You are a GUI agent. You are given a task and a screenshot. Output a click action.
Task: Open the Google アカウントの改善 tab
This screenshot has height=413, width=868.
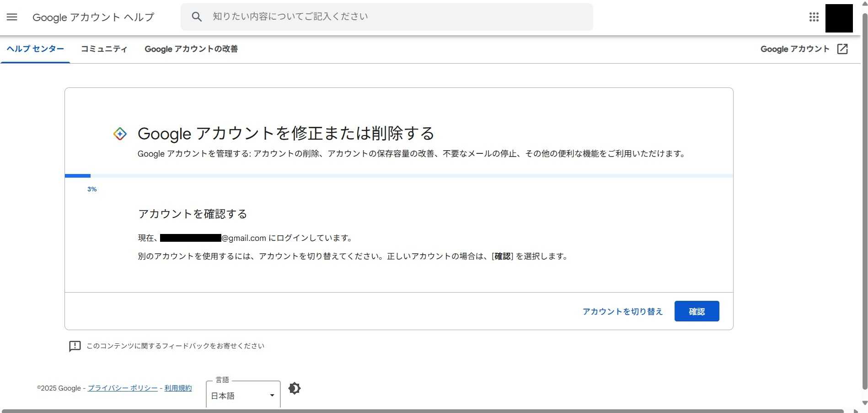pos(191,49)
